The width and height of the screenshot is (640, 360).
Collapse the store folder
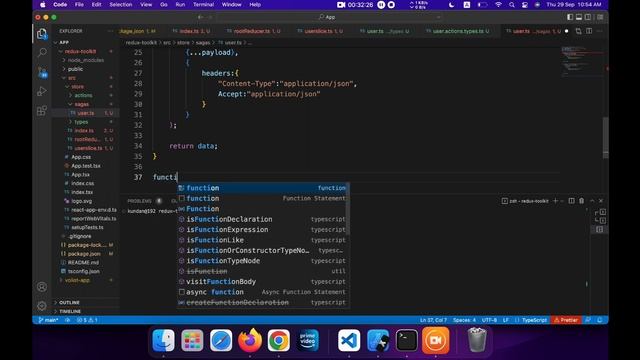[x=78, y=87]
